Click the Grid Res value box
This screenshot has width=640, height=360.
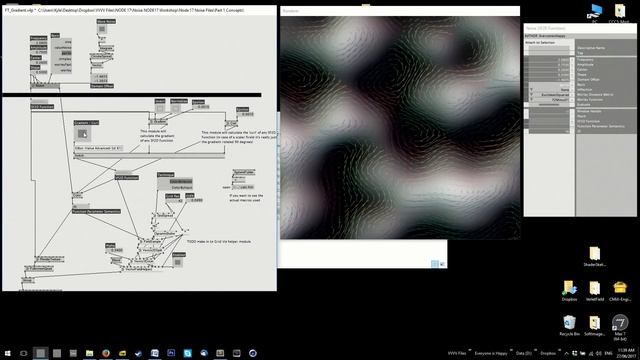coord(175,201)
